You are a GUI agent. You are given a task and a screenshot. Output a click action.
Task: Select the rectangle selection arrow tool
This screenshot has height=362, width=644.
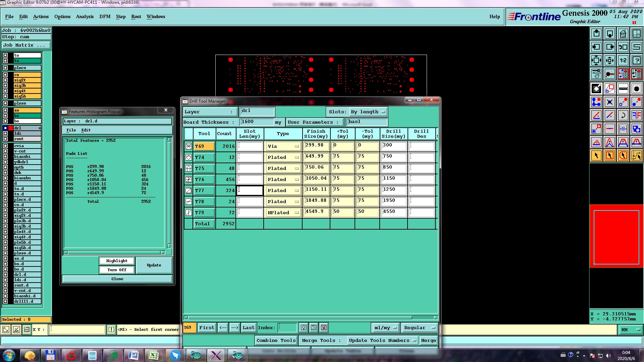[x=609, y=156]
